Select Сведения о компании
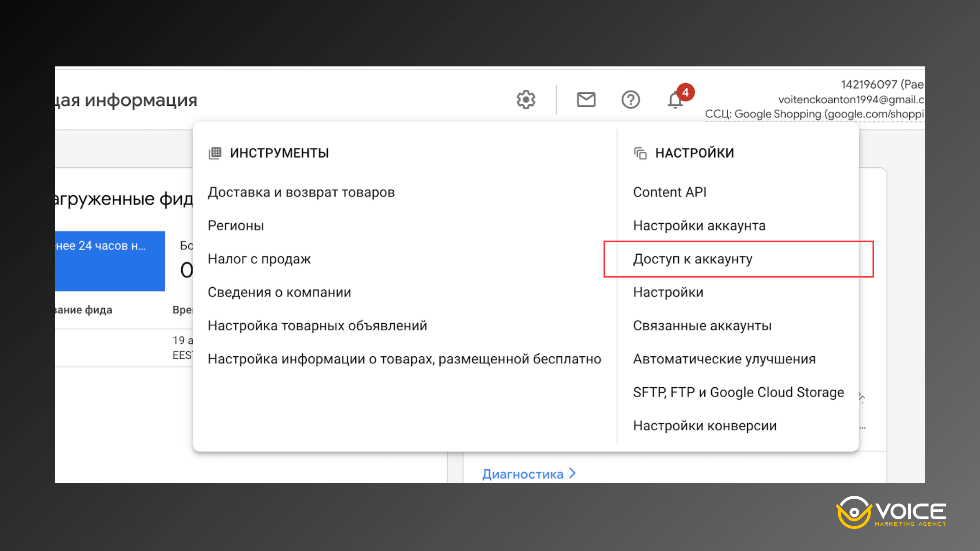Viewport: 980px width, 551px height. click(279, 292)
